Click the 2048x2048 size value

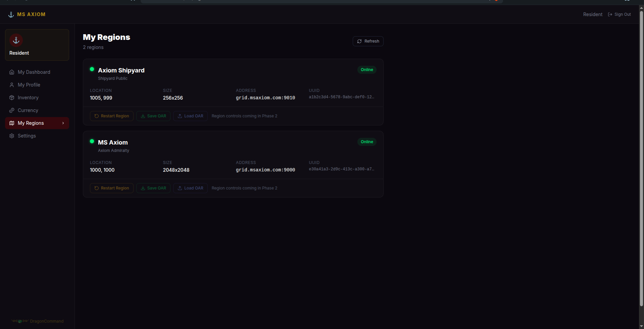coord(176,170)
